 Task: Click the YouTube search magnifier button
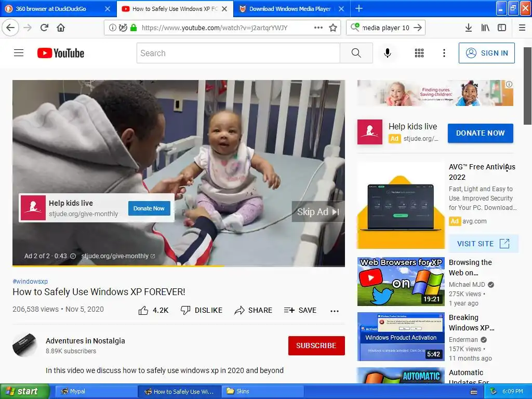point(356,53)
